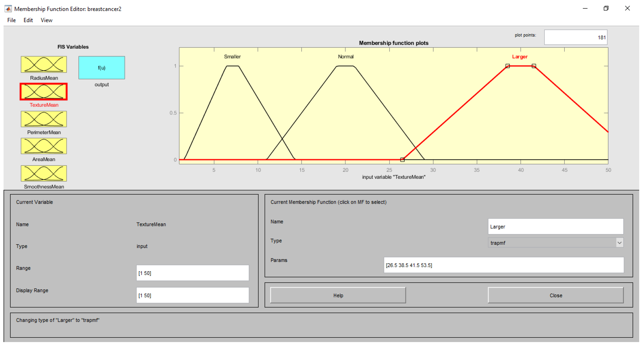This screenshot has height=350, width=644.
Task: Click the Larger curve's bottom-left handle
Action: [402, 159]
